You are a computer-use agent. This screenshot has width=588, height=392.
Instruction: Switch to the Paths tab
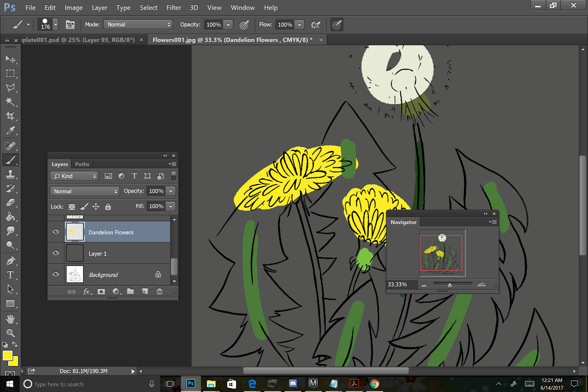point(82,164)
